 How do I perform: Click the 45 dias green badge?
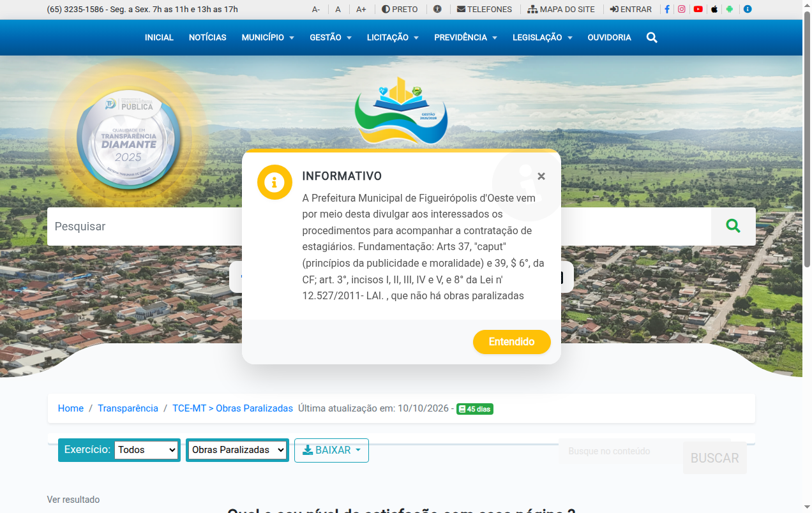click(475, 409)
